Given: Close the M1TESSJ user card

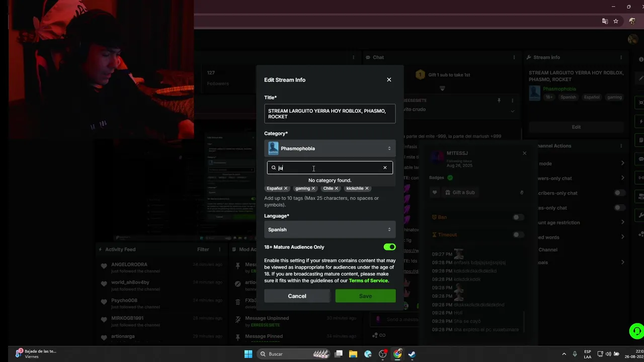Looking at the screenshot, I should [x=524, y=153].
